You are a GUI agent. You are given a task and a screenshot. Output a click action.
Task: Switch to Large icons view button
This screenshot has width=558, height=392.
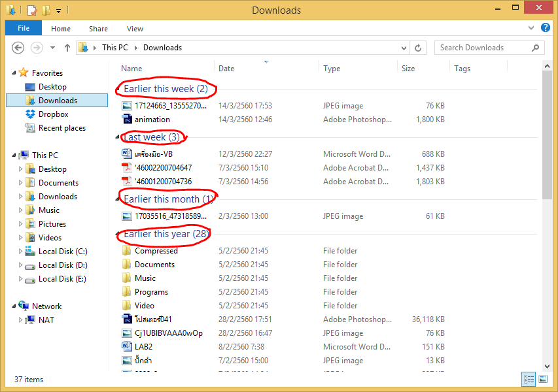tap(543, 379)
